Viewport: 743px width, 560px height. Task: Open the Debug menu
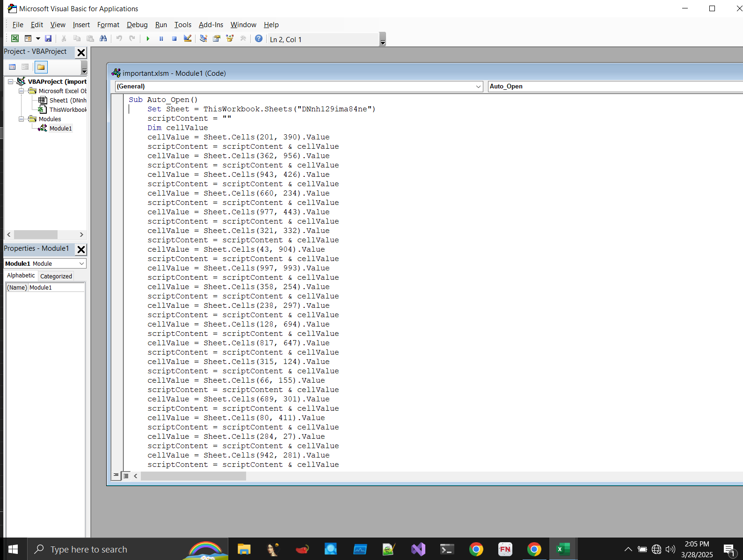point(137,25)
